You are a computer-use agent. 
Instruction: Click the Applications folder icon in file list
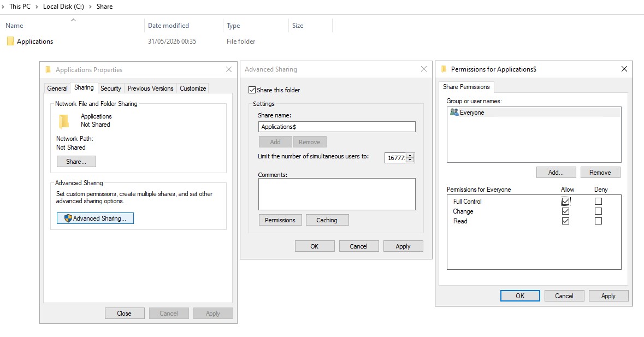click(10, 41)
